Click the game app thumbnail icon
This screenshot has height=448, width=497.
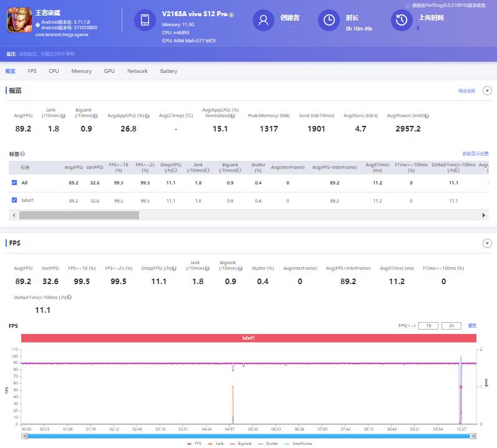19,21
